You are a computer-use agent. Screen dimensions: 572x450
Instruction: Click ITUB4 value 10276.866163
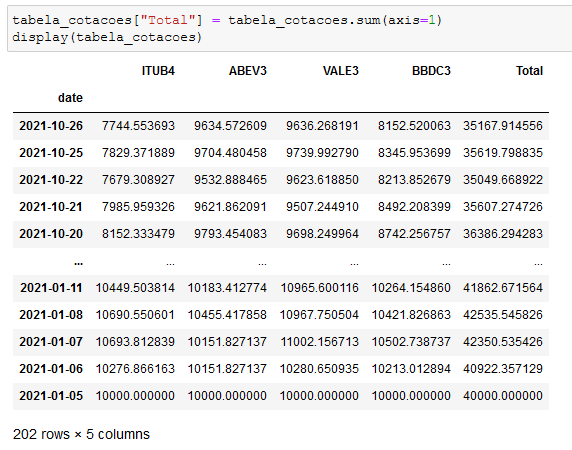(135, 369)
